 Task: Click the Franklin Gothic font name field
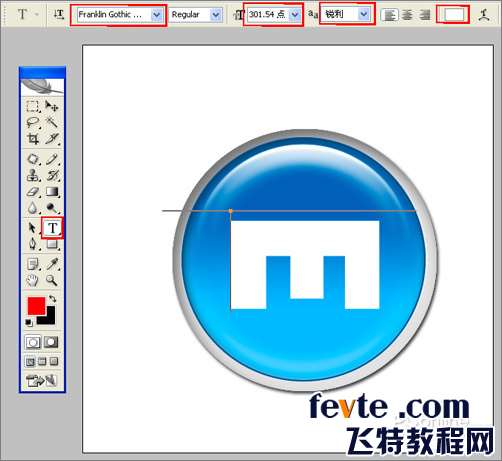tap(114, 15)
